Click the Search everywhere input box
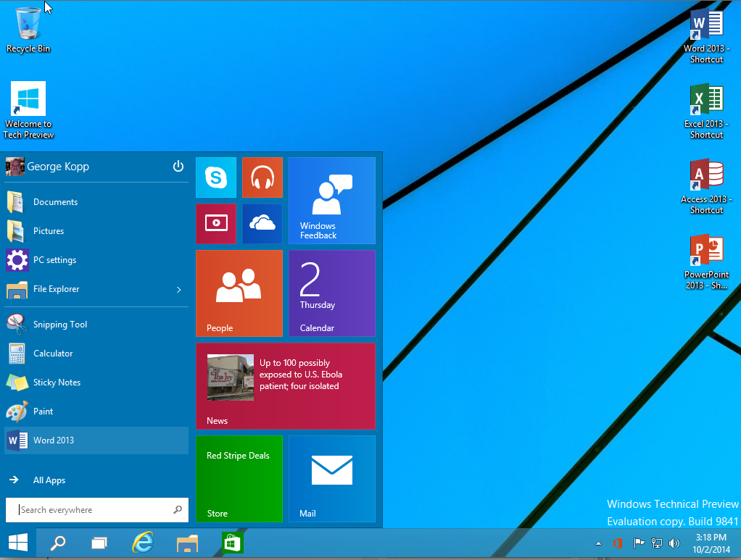Screen dimensions: 741x560 pyautogui.click(x=97, y=510)
